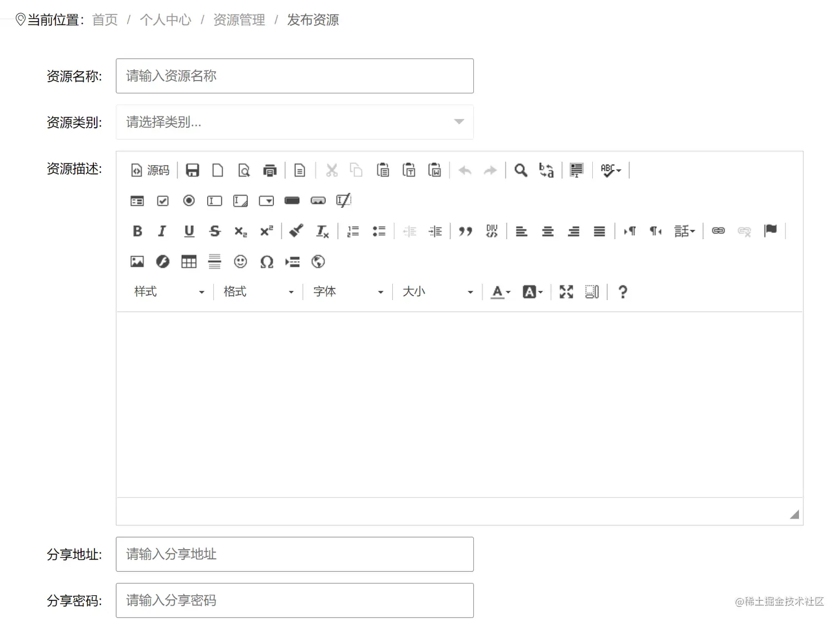The width and height of the screenshot is (840, 623).
Task: Insert a Checkbox form field
Action: 163,201
